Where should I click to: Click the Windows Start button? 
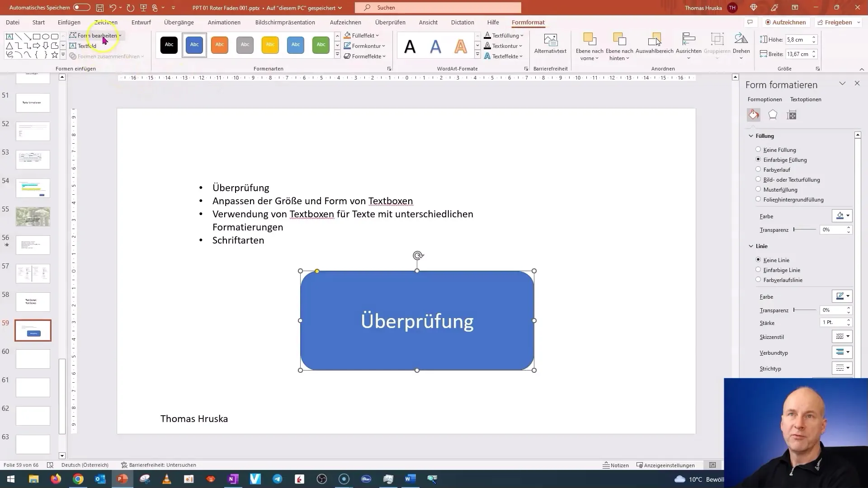[x=11, y=479]
